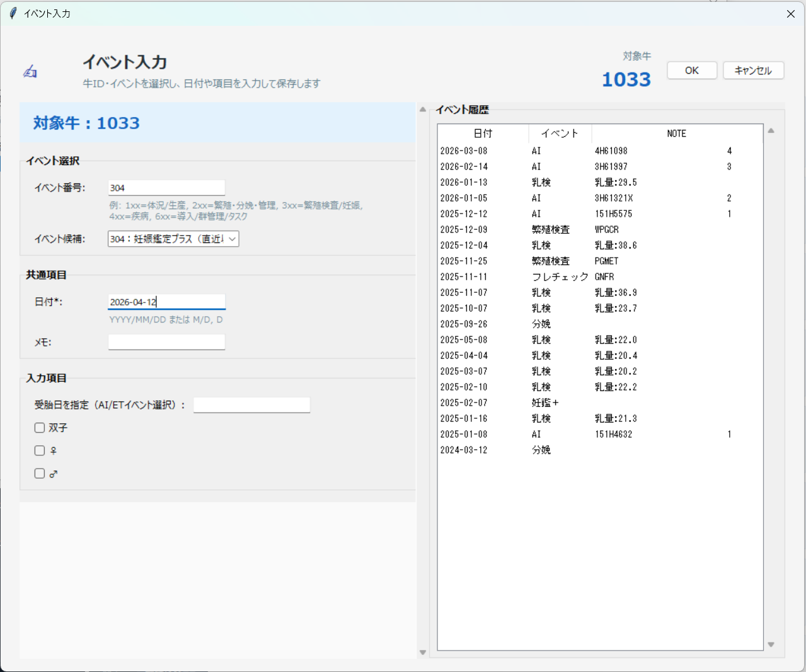Tick the ♀ female checkbox
The image size is (806, 672).
coord(40,450)
